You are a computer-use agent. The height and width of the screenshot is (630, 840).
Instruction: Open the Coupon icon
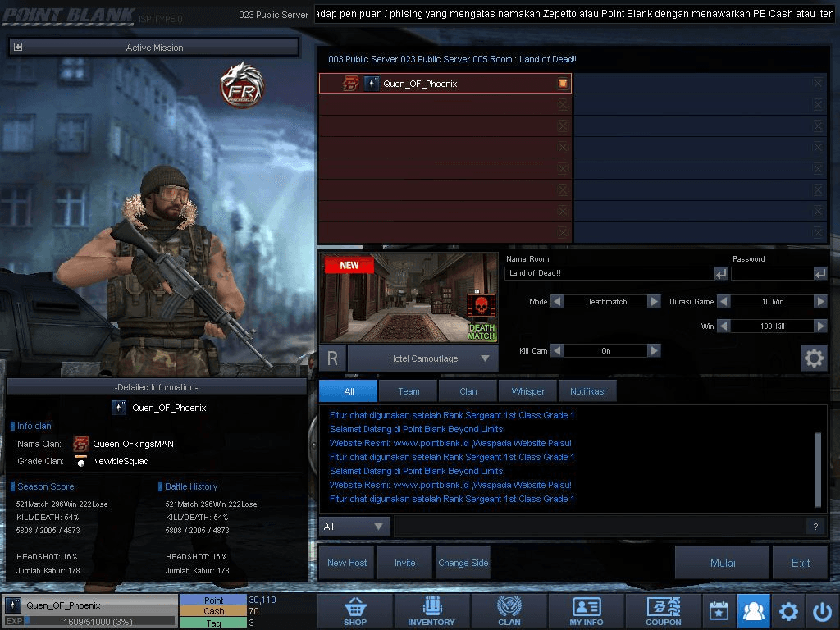[663, 610]
